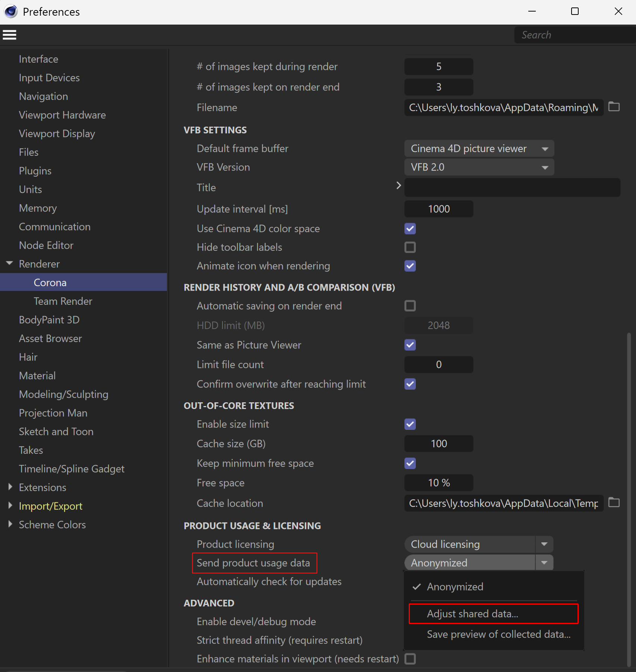The width and height of the screenshot is (636, 672).
Task: Expand the Extensions tree section
Action: tap(10, 487)
